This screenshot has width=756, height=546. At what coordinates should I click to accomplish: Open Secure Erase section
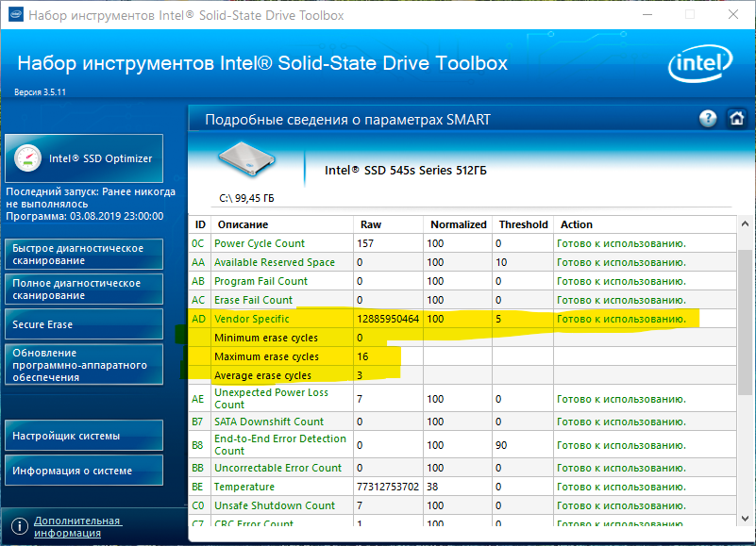tap(84, 324)
